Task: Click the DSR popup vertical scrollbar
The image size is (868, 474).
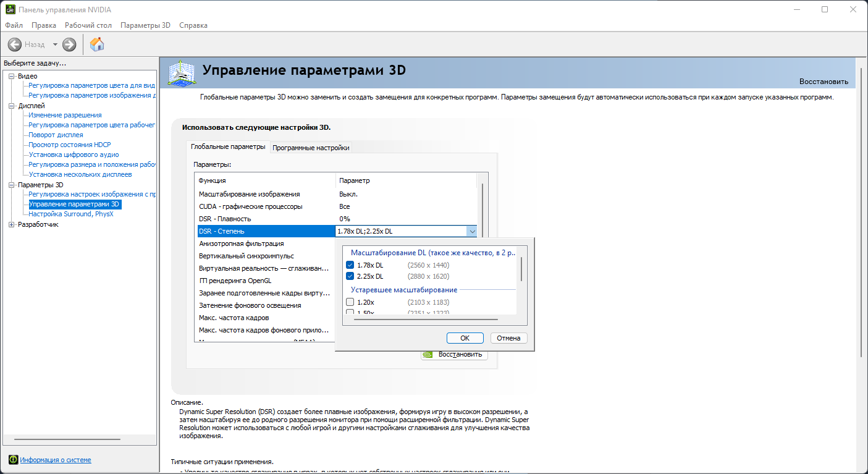Action: pyautogui.click(x=523, y=270)
